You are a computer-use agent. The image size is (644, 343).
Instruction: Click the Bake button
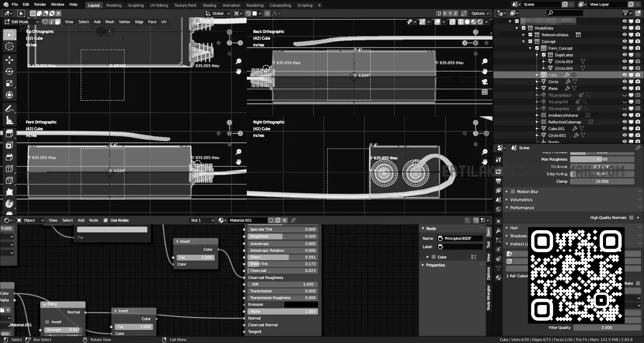pyautogui.click(x=629, y=283)
